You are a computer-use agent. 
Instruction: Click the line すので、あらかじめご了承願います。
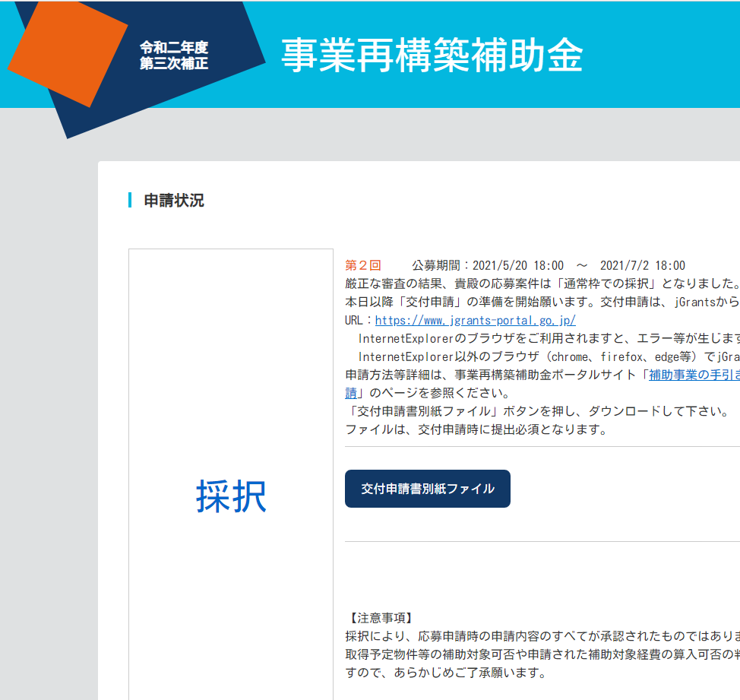tap(445, 673)
